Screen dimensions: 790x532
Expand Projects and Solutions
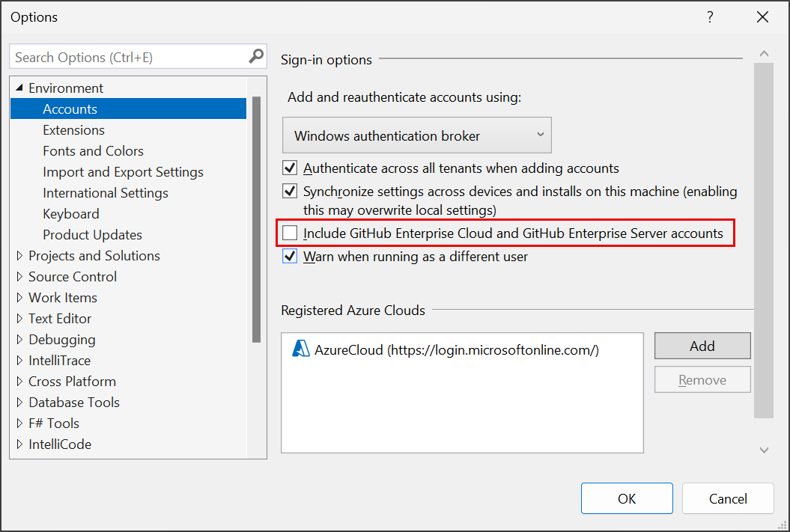[19, 255]
